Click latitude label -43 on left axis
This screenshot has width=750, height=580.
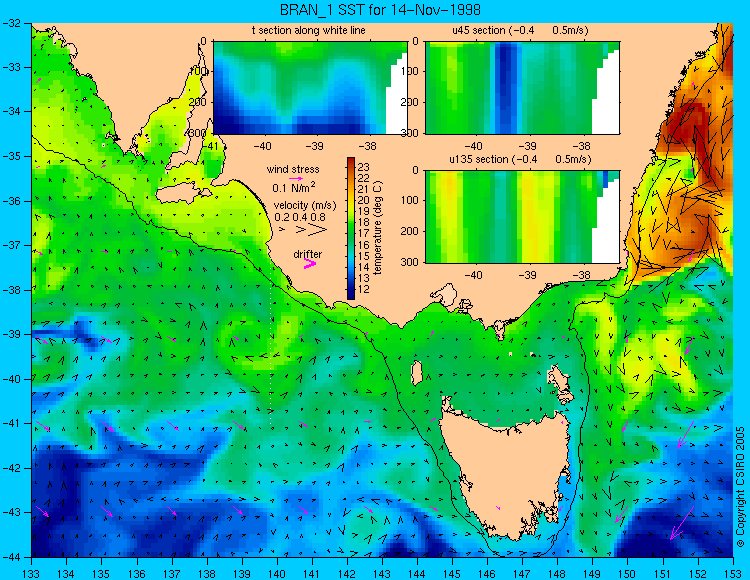pyautogui.click(x=12, y=512)
